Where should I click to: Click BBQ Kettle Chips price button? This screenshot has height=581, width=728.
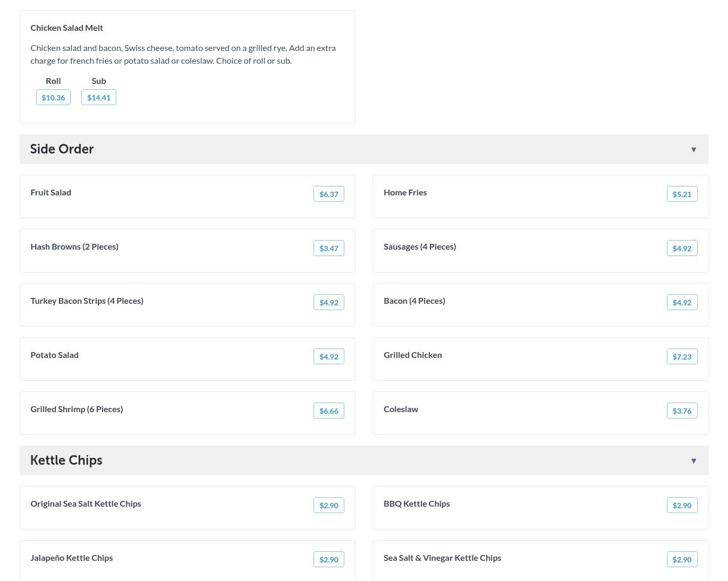682,506
